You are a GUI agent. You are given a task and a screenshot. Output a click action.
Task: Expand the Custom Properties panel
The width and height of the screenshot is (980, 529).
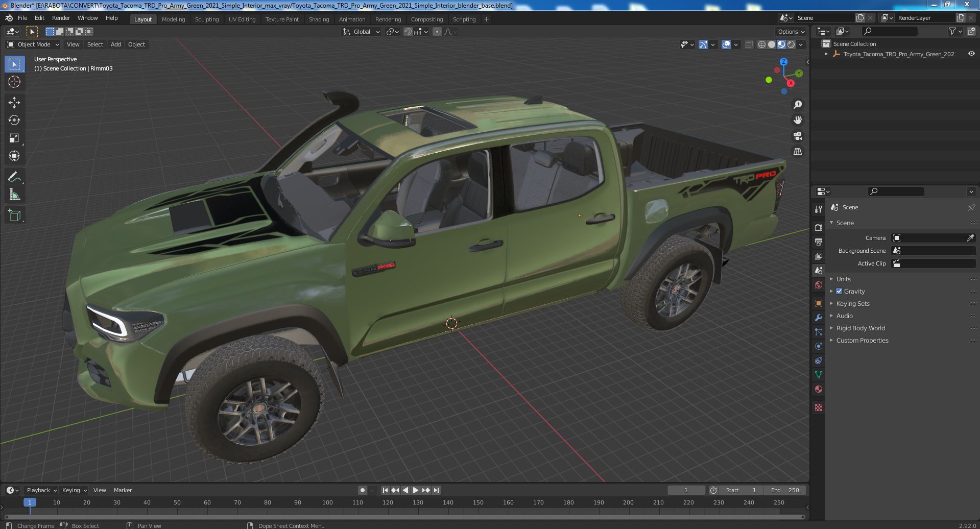862,340
